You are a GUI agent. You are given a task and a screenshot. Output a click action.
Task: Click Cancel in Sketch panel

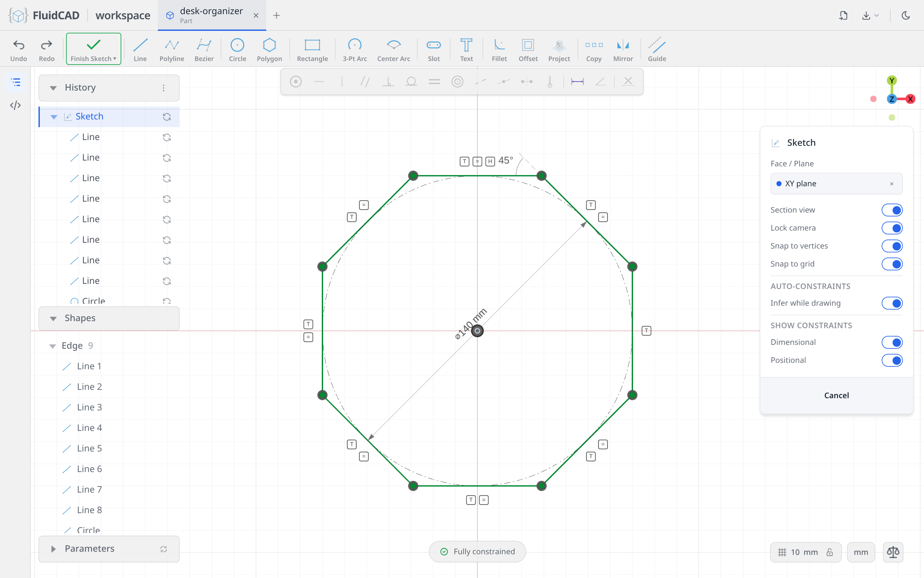(836, 395)
